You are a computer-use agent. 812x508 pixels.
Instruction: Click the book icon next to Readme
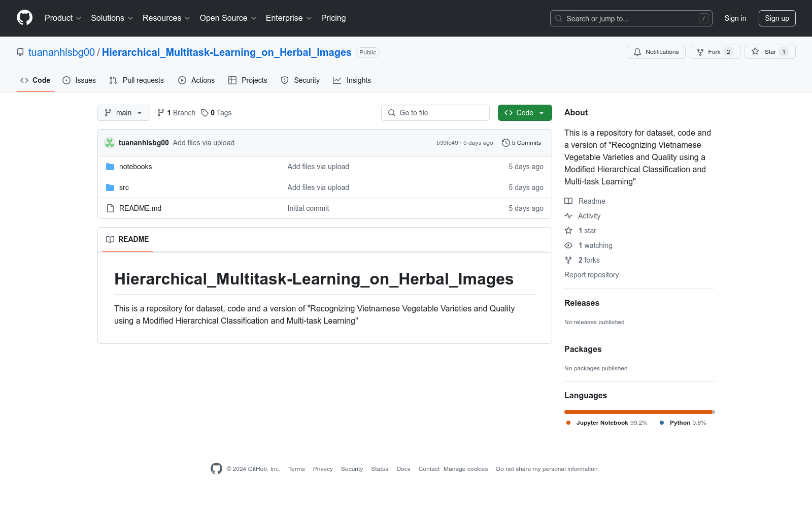[568, 201]
